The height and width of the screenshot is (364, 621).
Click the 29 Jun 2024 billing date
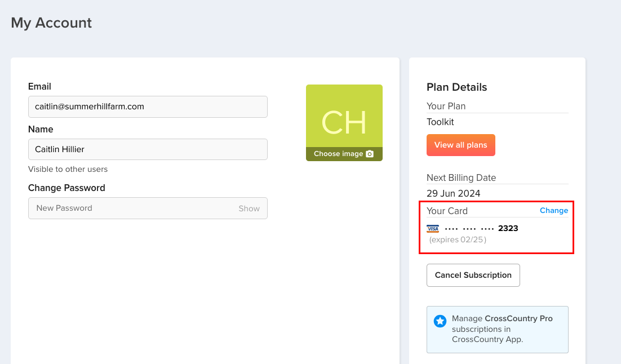tap(454, 193)
